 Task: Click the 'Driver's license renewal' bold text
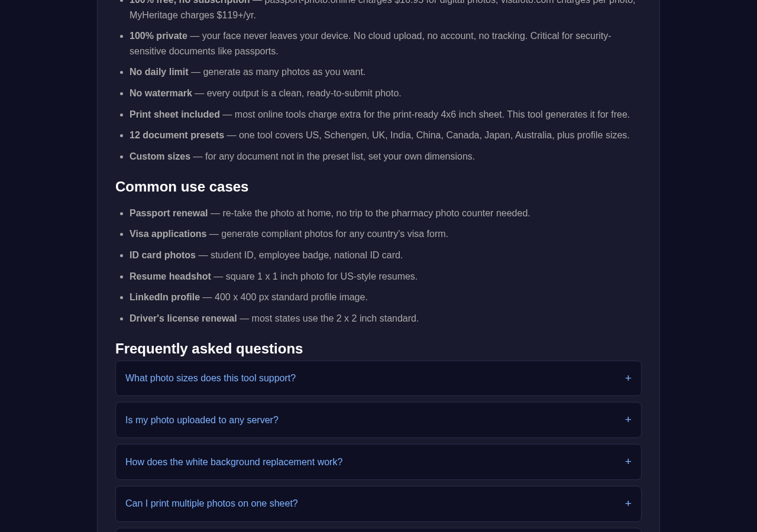(x=183, y=319)
